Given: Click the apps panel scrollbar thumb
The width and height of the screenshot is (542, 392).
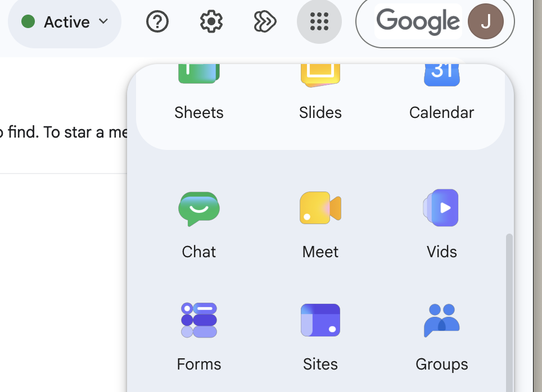Looking at the screenshot, I should pos(509,313).
